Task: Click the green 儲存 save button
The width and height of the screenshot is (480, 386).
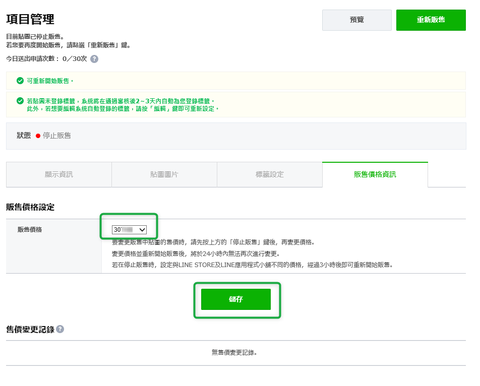Action: 236,299
